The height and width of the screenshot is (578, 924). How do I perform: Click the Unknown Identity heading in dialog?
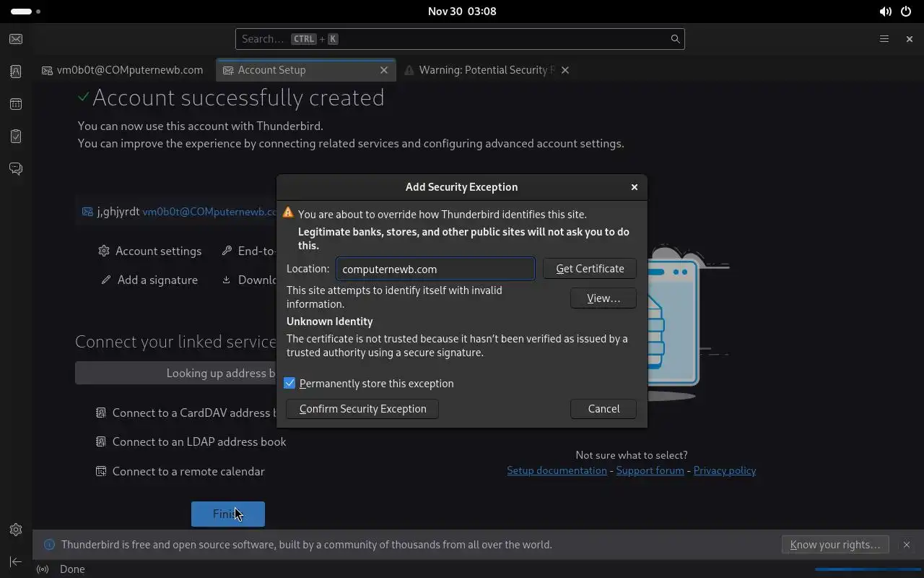330,322
